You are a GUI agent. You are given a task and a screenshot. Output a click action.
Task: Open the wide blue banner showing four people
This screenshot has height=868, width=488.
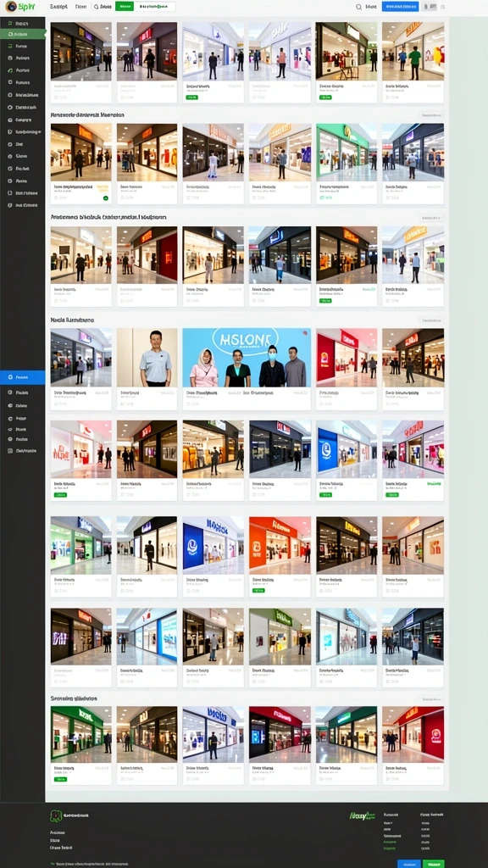tap(247, 358)
